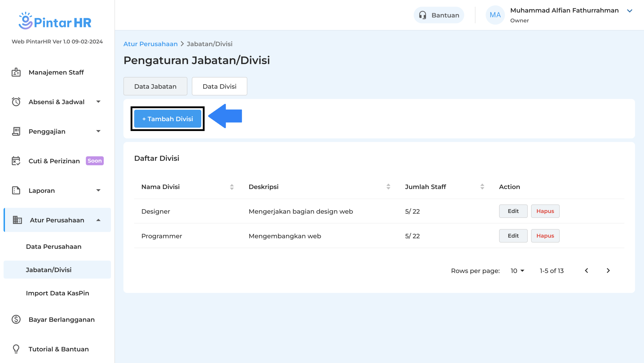Click the Penggajian receipt icon
Screen dimensions: 644x363
coord(16,131)
